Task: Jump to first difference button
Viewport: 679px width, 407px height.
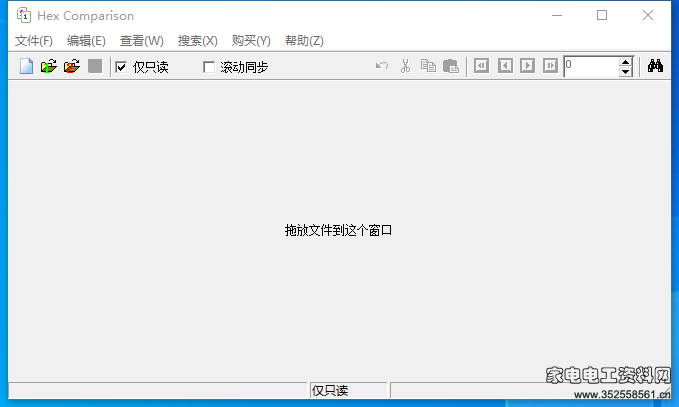Action: tap(482, 66)
